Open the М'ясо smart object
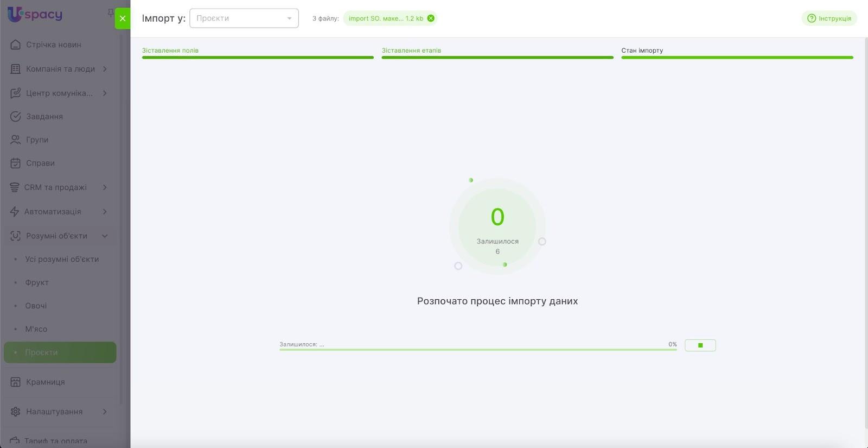The height and width of the screenshot is (448, 868). coord(36,329)
